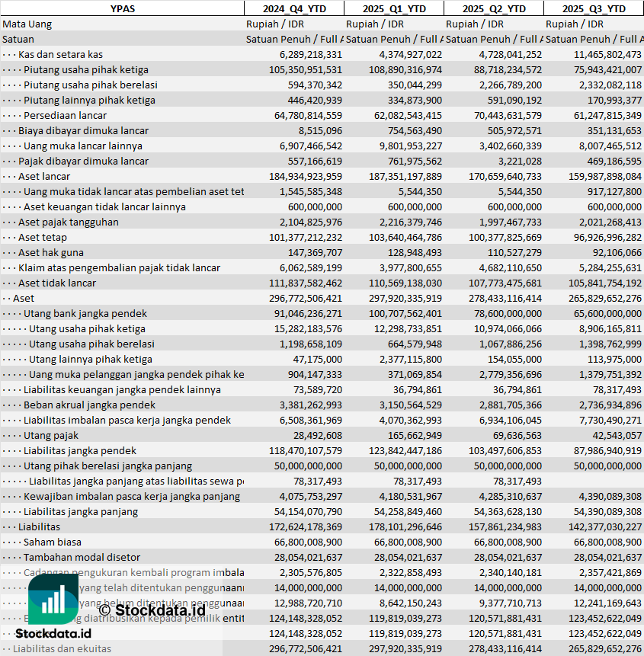Select Utang lainnya pihak ketiga label
The height and width of the screenshot is (656, 644).
pyautogui.click(x=91, y=360)
